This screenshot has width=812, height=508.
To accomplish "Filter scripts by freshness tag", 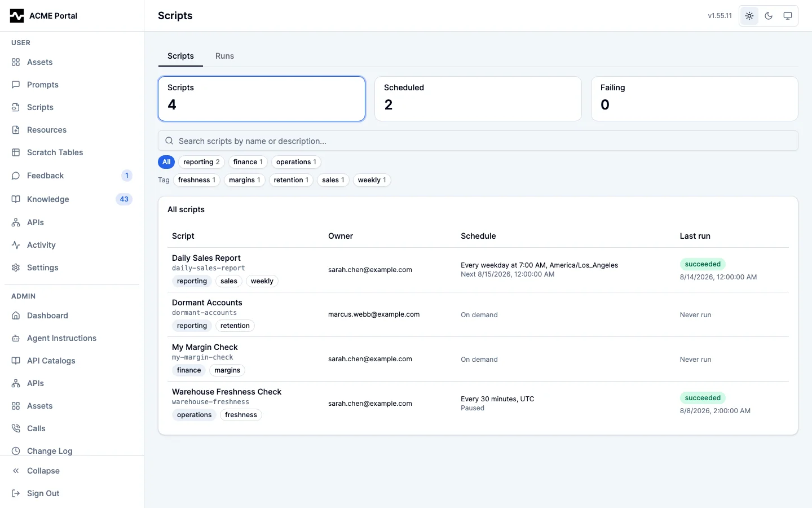I will coord(197,180).
